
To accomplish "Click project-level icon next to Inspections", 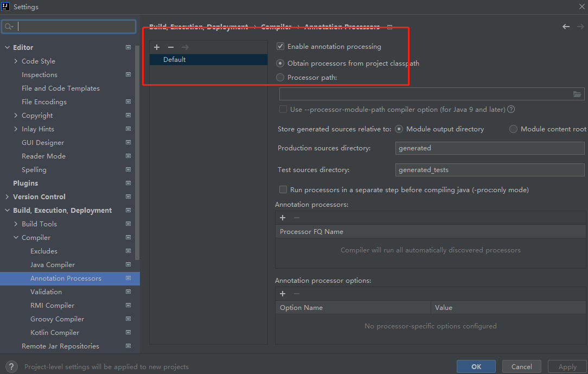I will (x=128, y=75).
